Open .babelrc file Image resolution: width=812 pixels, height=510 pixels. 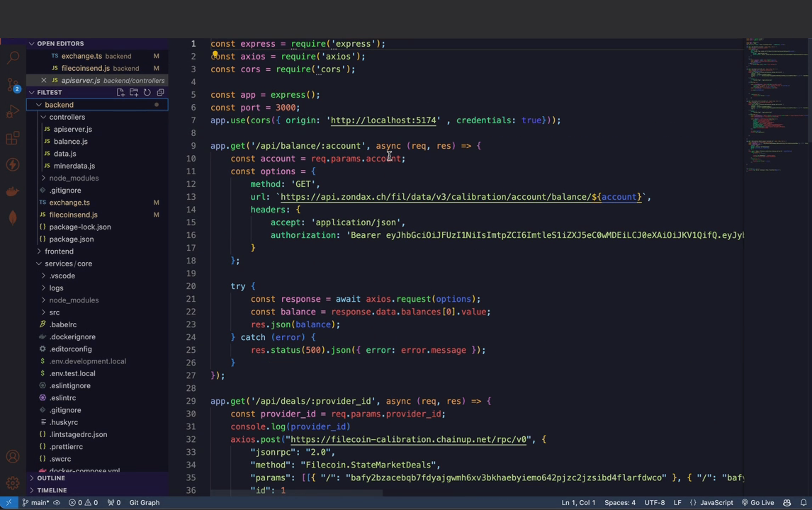pyautogui.click(x=97, y=324)
